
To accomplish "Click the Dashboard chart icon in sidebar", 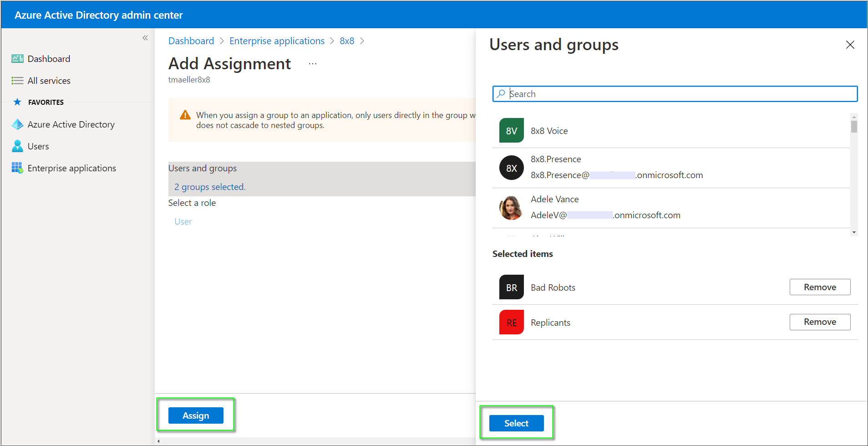I will (x=17, y=58).
